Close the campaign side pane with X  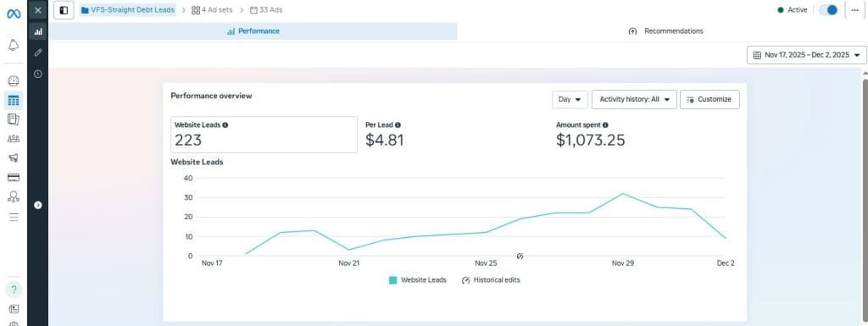37,10
